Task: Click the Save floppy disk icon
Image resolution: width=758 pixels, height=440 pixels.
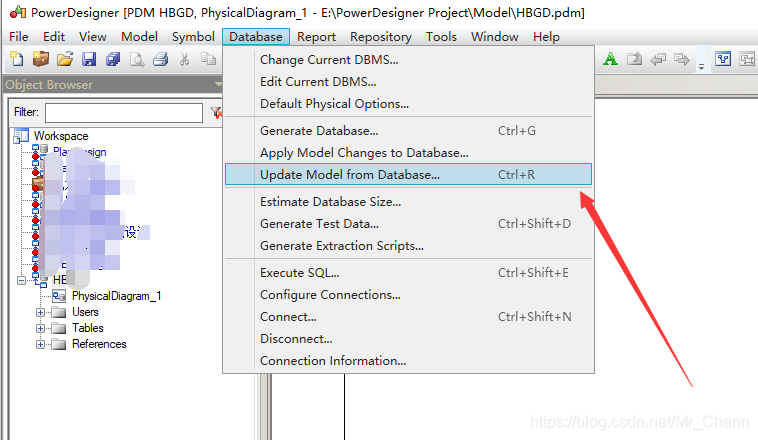Action: 89,59
